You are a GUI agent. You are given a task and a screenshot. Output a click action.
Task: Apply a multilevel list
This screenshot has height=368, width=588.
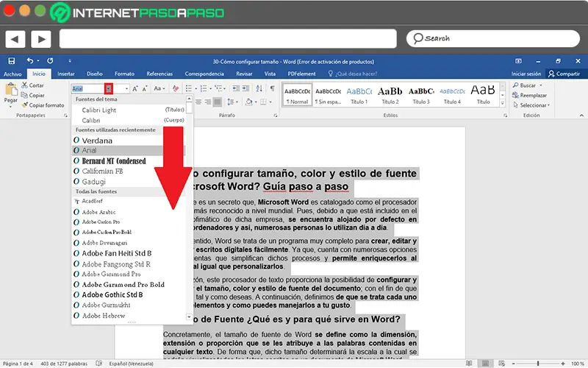218,88
